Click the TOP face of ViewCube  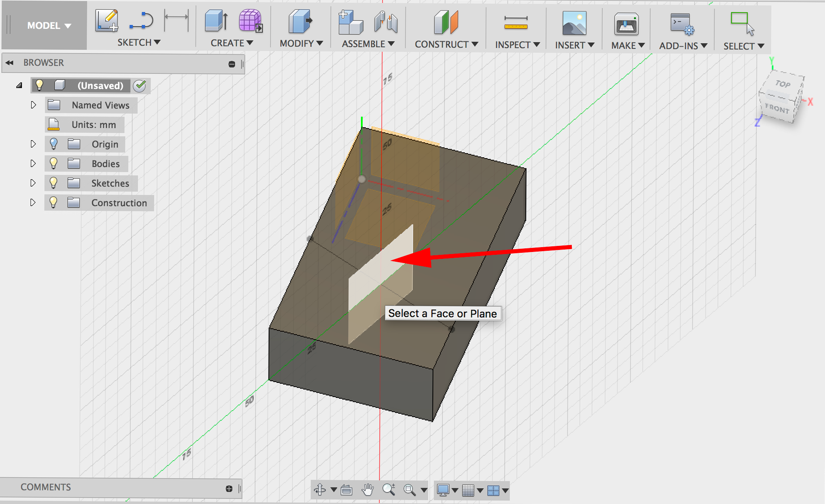(x=783, y=84)
